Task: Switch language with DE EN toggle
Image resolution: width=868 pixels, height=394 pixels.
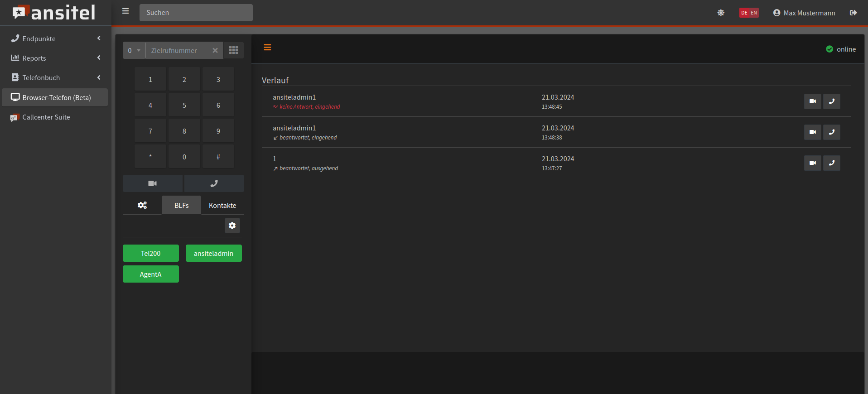Action: 749,13
